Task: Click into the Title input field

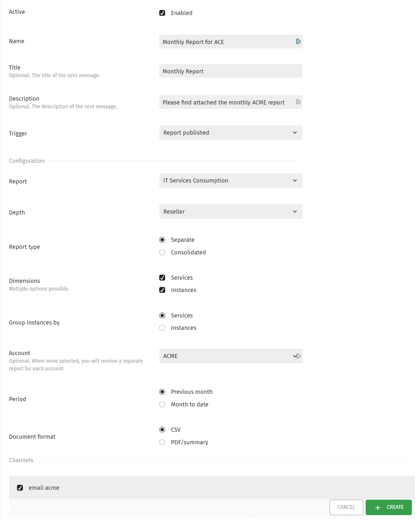Action: [231, 71]
